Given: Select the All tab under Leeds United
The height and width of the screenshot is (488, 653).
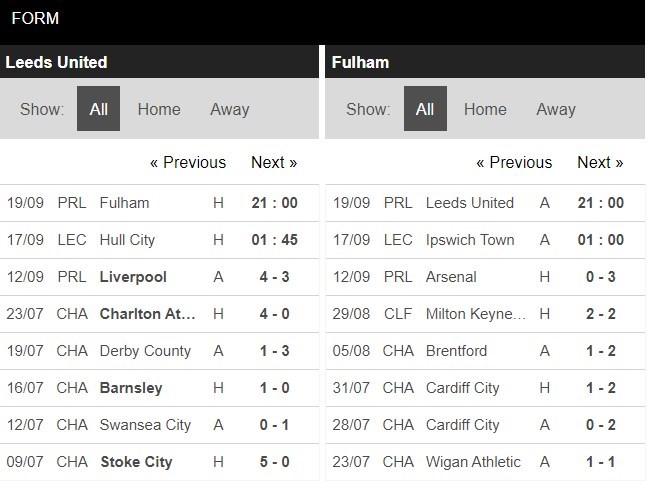Looking at the screenshot, I should click(98, 109).
